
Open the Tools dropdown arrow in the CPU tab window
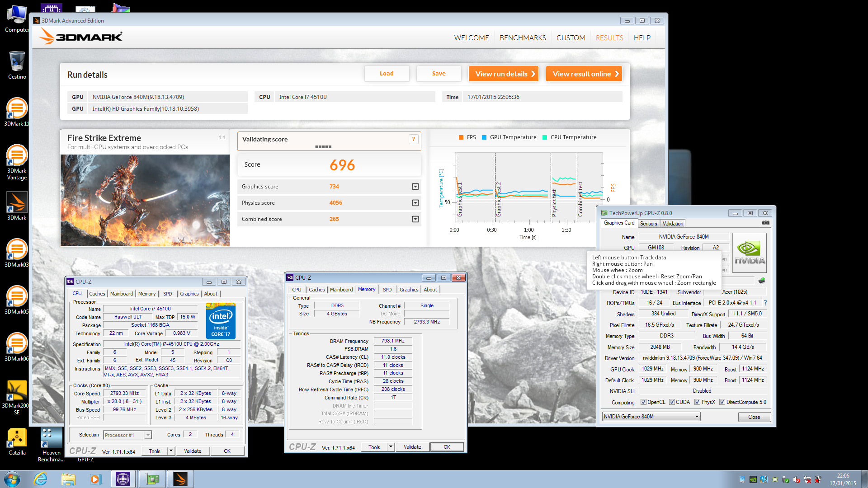[x=171, y=451]
